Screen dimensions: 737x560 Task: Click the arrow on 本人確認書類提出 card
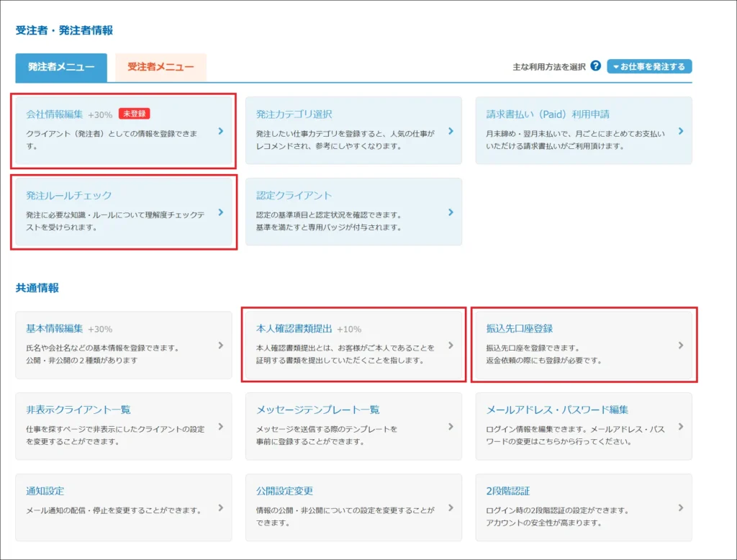451,345
